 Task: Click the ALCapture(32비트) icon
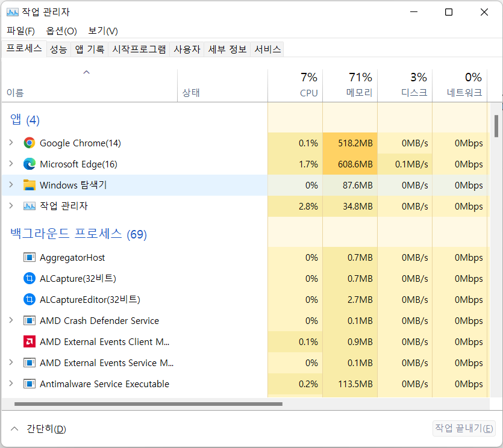click(29, 278)
